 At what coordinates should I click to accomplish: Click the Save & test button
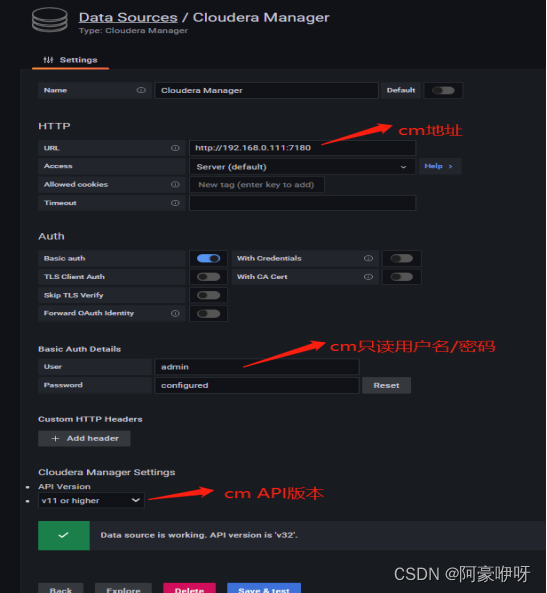[264, 588]
